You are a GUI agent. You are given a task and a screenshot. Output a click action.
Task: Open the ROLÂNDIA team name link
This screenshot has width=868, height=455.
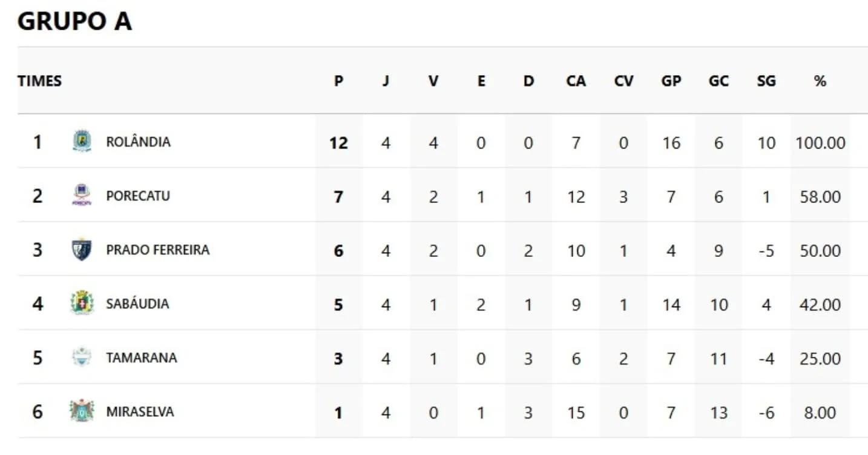coord(138,142)
